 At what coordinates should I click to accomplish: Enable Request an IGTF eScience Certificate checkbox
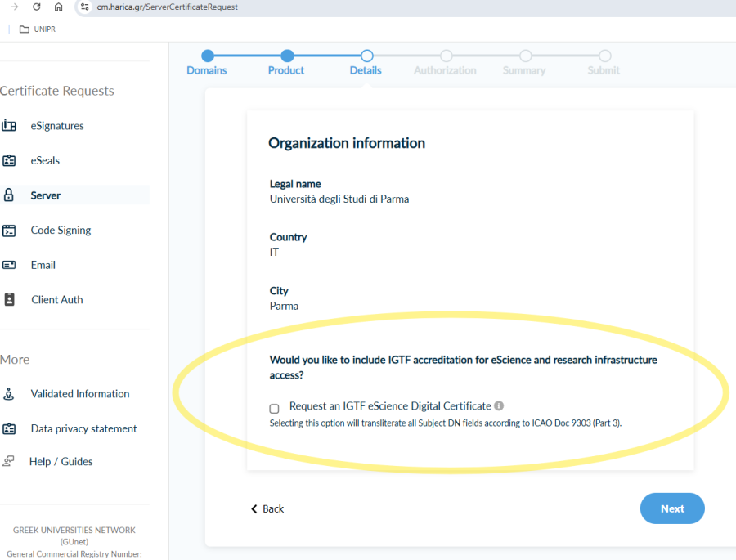(274, 408)
